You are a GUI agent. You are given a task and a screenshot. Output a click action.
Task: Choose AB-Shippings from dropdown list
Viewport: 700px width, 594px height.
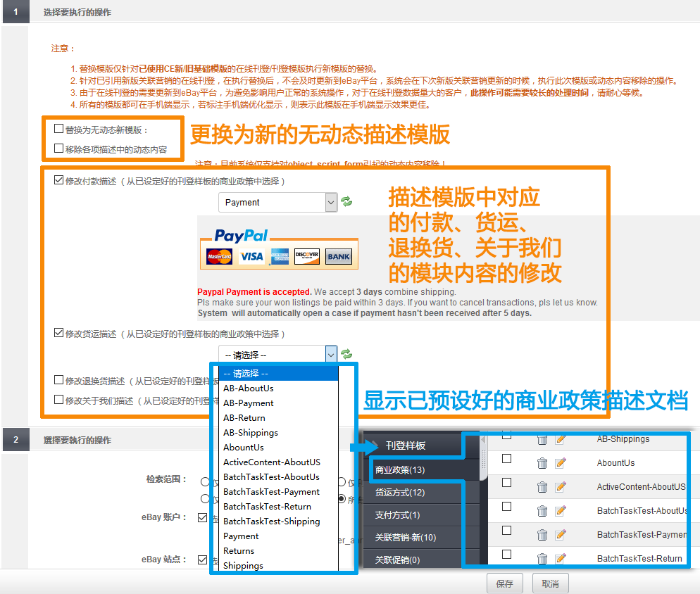tap(279, 432)
